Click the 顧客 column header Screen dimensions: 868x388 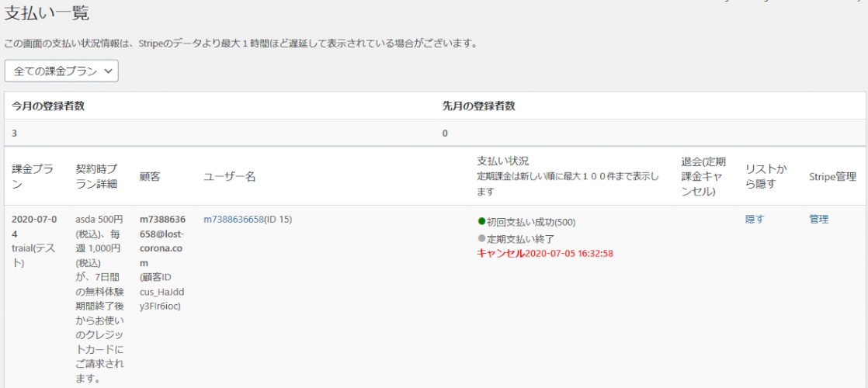[x=149, y=177]
